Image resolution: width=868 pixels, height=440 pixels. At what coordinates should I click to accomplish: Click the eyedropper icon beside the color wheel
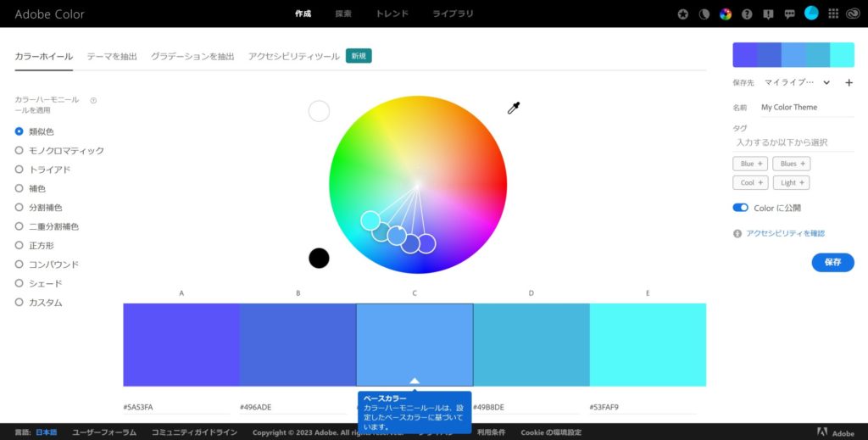pos(513,108)
